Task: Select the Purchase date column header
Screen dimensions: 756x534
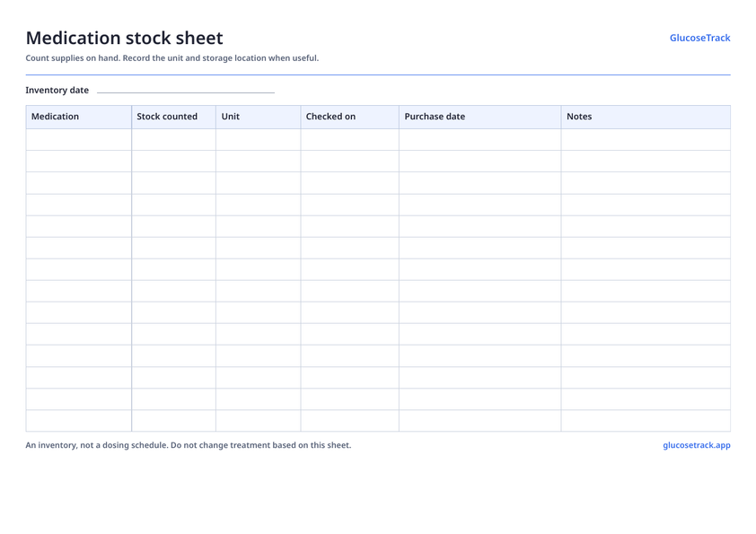Action: click(480, 117)
